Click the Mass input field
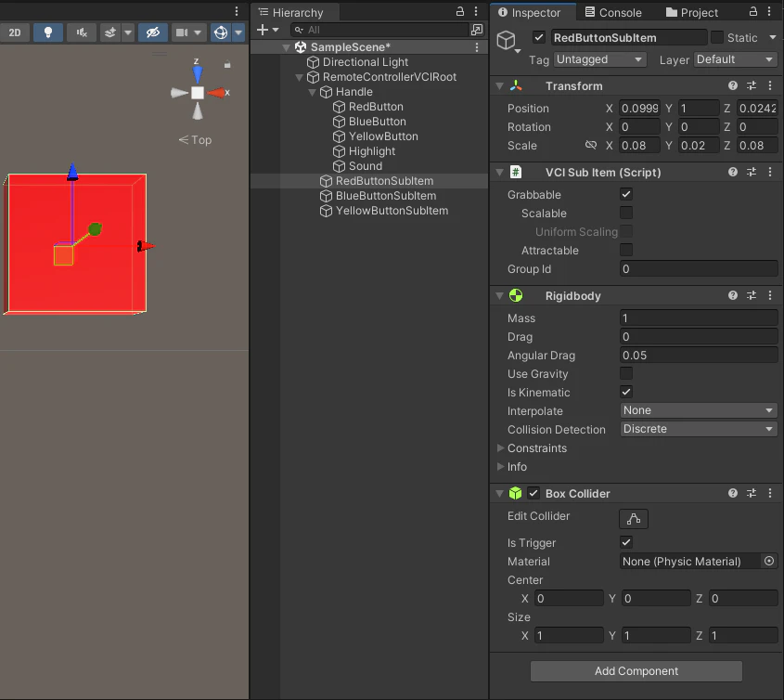 [699, 318]
